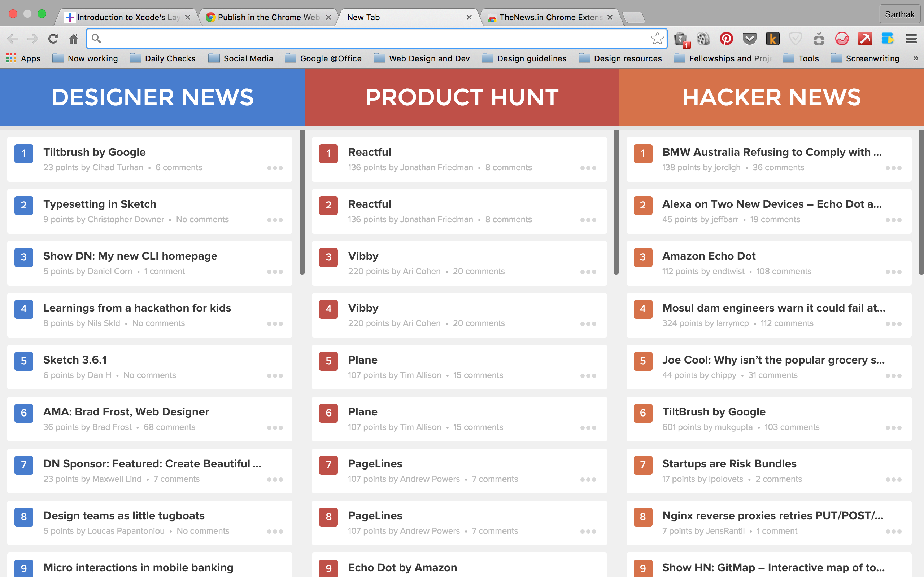
Task: Show hidden bookmarks with the overflow chevron
Action: (x=916, y=58)
